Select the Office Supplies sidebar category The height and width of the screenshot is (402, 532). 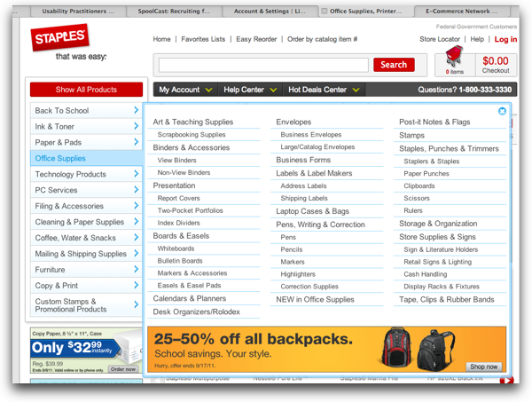pyautogui.click(x=86, y=158)
